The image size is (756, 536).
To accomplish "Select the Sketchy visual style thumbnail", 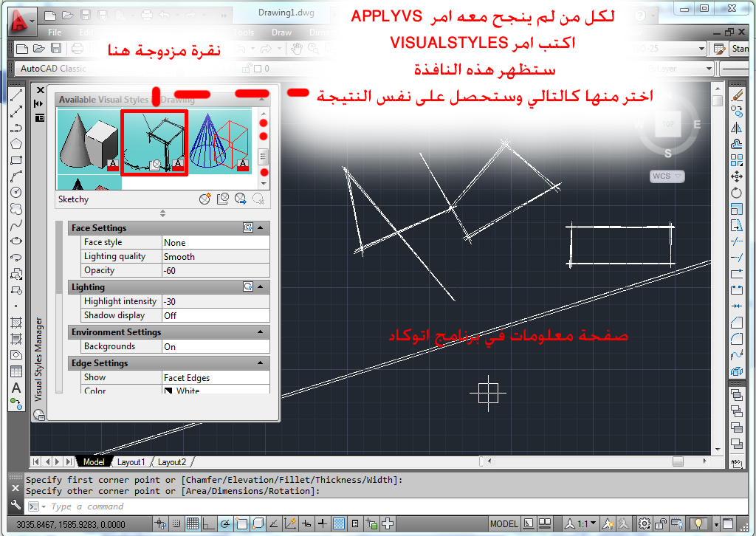I will [154, 142].
